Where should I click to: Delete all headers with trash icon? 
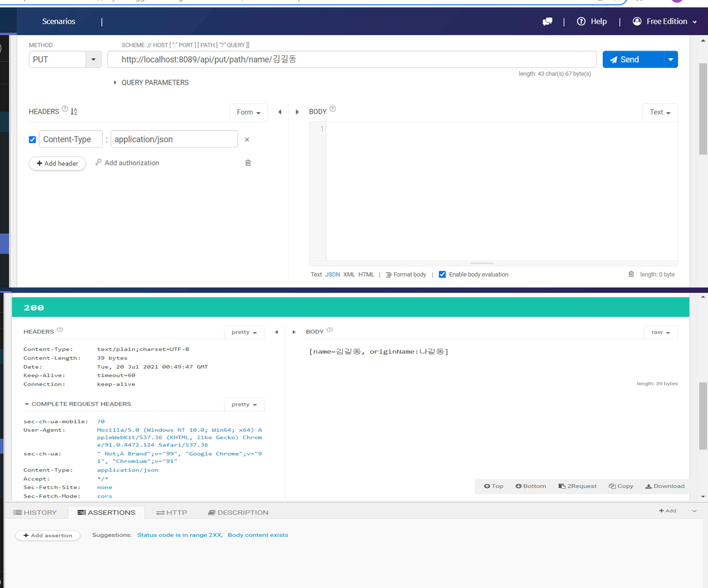pos(248,163)
